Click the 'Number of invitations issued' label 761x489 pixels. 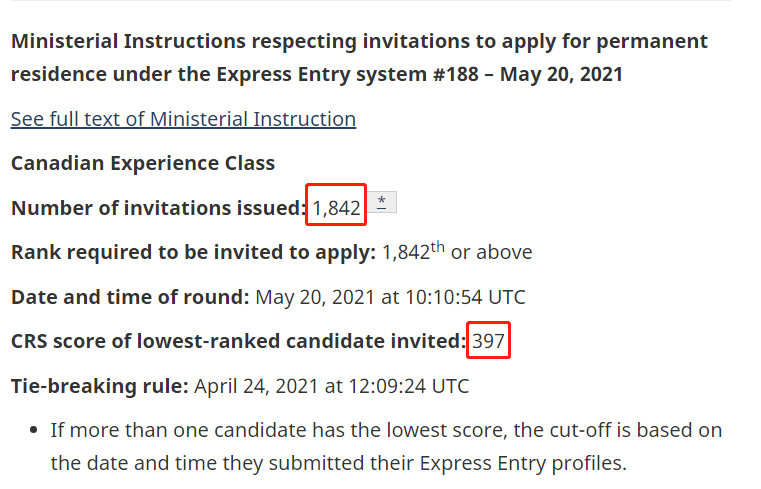(x=158, y=208)
